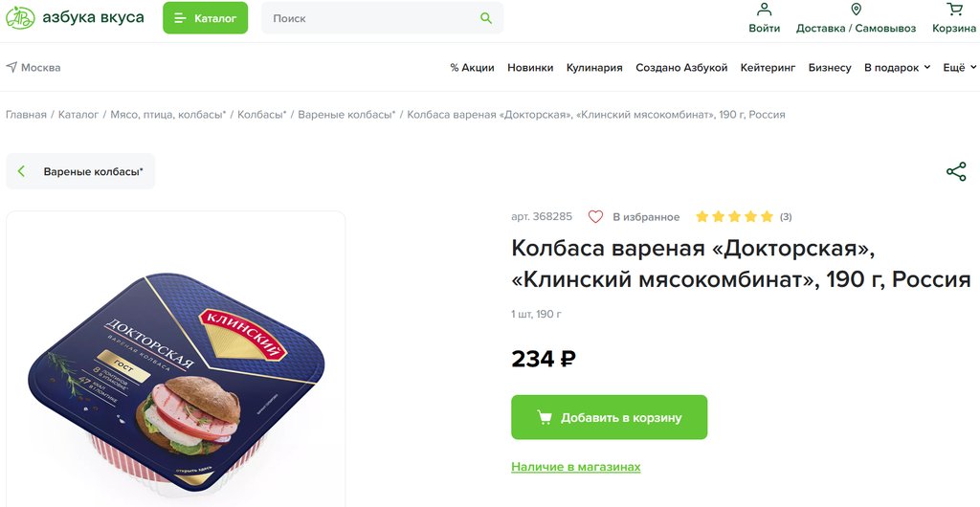Image resolution: width=980 pixels, height=507 pixels.
Task: Open the Наличие в магазинах link
Action: pyautogui.click(x=575, y=467)
